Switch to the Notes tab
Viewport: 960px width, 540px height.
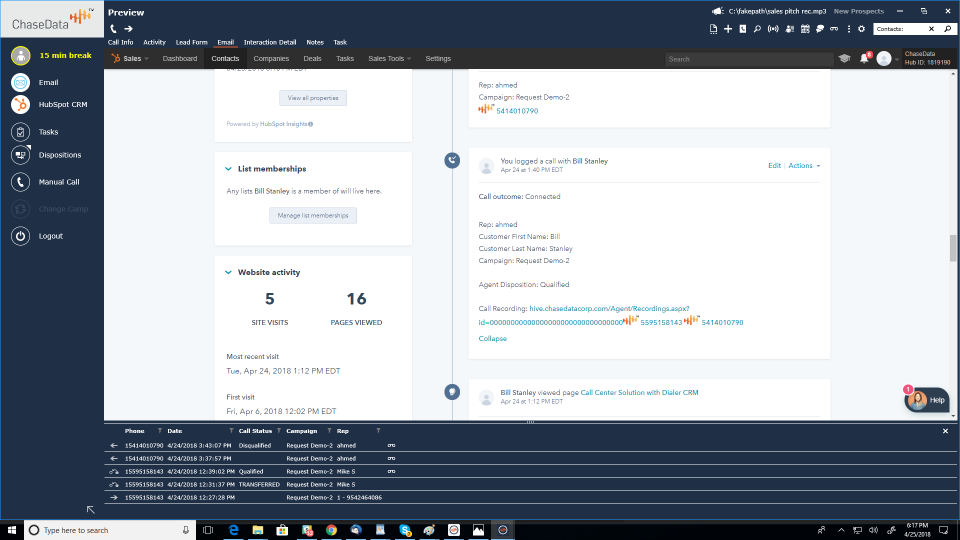(315, 42)
